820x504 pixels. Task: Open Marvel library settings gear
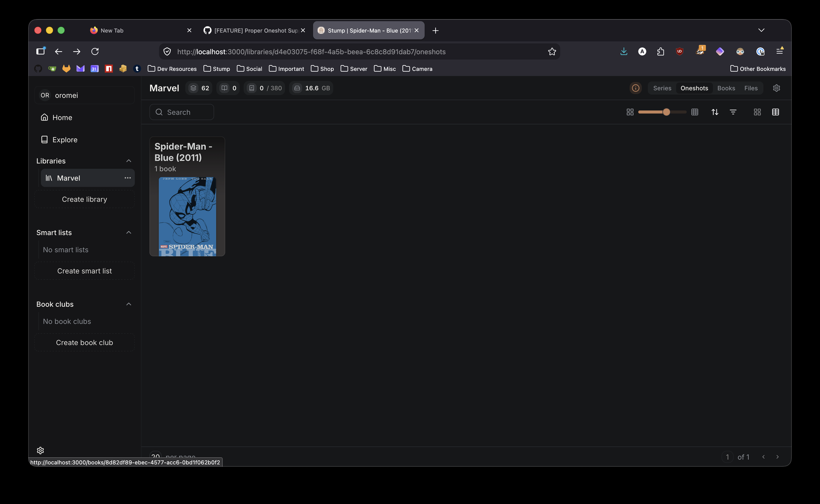pos(776,88)
